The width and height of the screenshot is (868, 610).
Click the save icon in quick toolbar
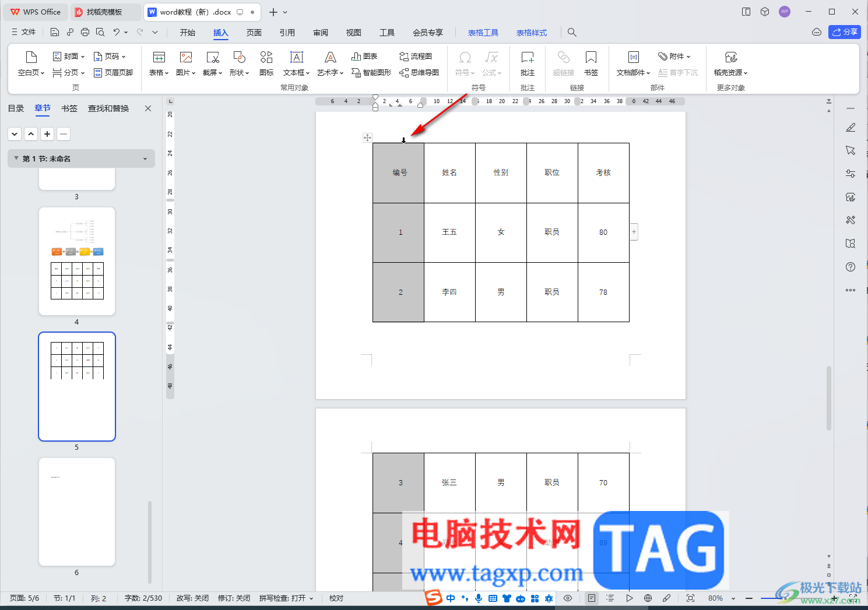pos(54,32)
